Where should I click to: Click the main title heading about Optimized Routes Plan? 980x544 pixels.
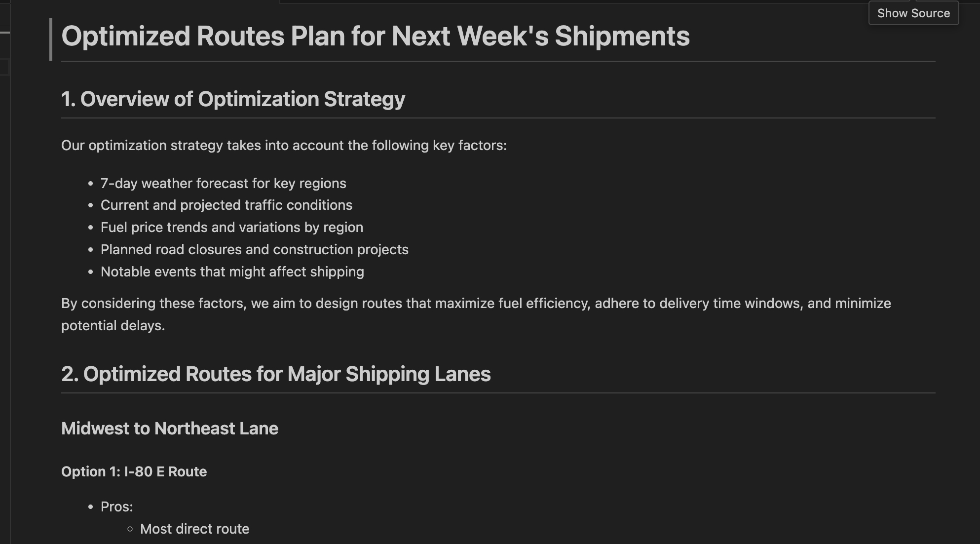375,37
